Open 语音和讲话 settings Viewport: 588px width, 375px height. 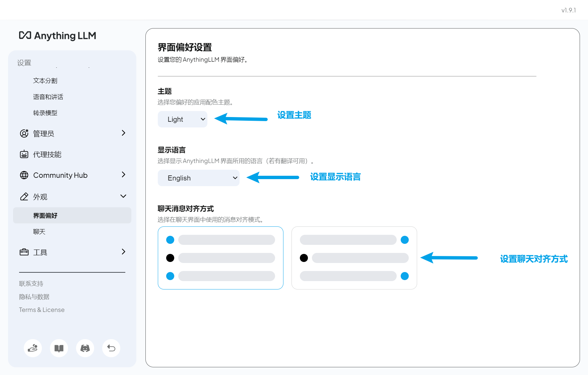point(48,97)
